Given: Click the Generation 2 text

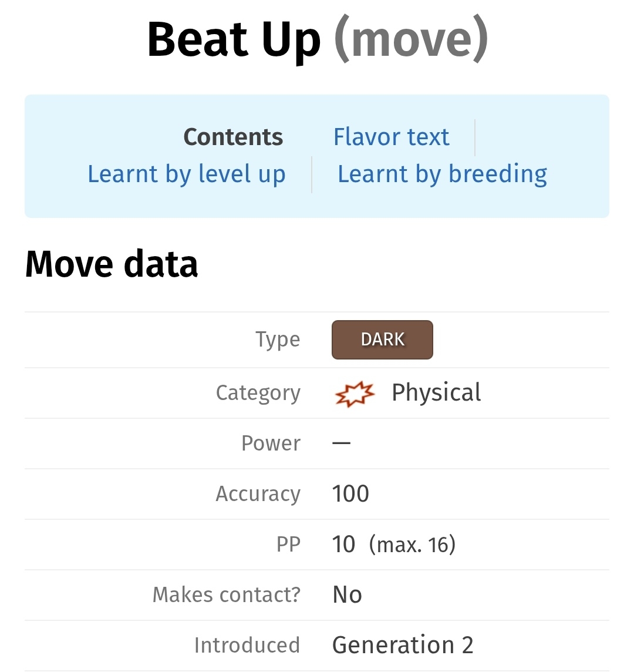Looking at the screenshot, I should pos(403,645).
